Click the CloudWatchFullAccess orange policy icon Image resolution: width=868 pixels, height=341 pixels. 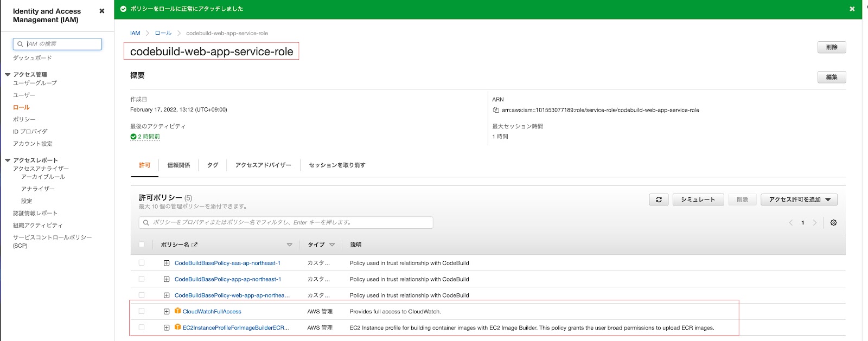pyautogui.click(x=177, y=311)
